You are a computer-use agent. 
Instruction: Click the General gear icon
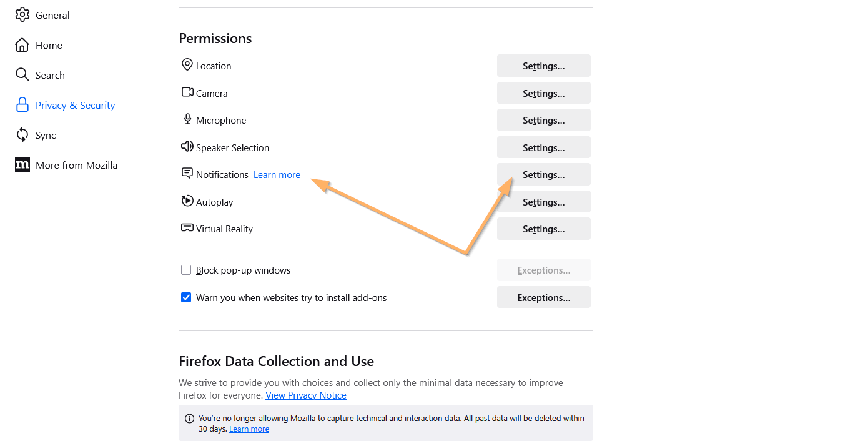click(x=22, y=14)
